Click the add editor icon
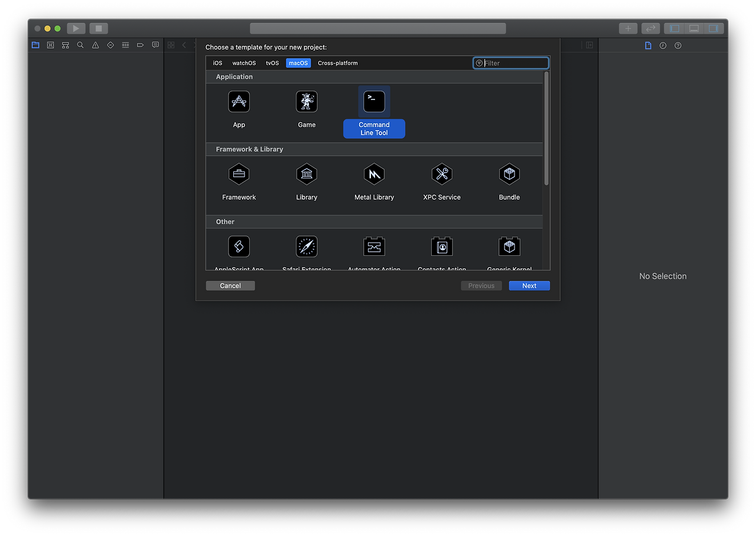The height and width of the screenshot is (536, 756). 589,45
